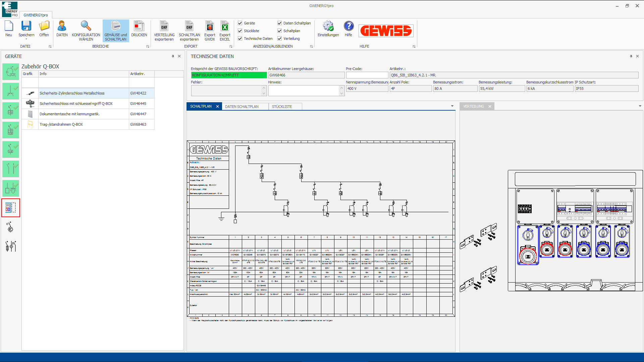Select fourth device category icon in GERÄTE sidebar
The height and width of the screenshot is (362, 644).
[11, 130]
